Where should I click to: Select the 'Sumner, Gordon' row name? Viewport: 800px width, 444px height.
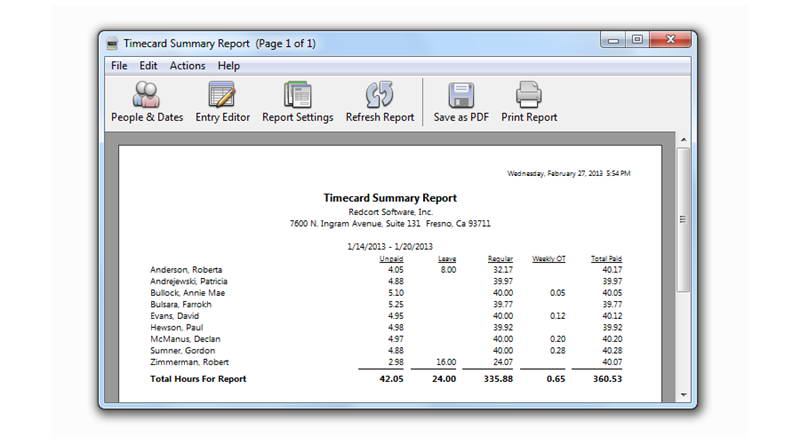point(183,351)
